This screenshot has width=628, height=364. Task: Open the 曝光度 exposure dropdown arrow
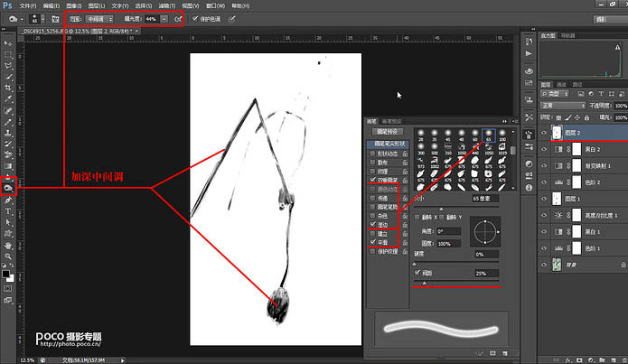164,19
